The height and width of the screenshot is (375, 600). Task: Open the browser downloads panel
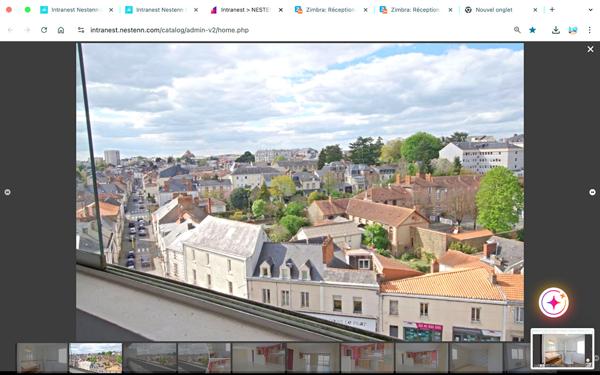pos(556,30)
